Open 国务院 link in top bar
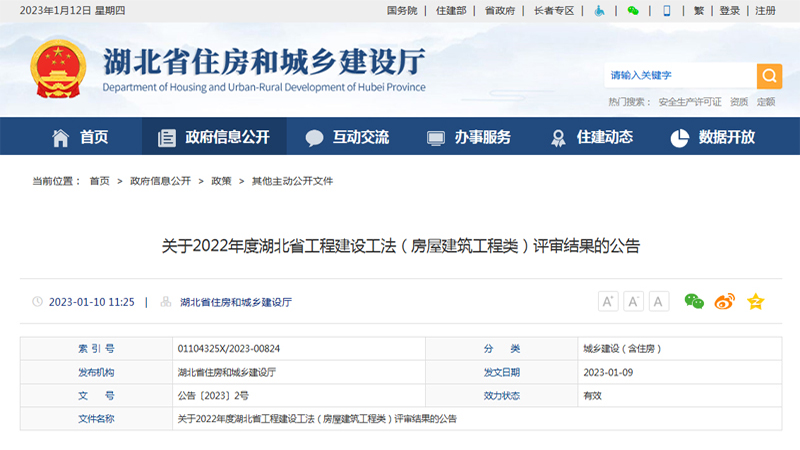 click(x=402, y=11)
